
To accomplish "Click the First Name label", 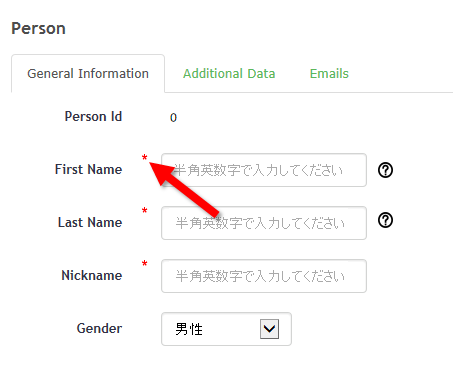I will click(88, 169).
